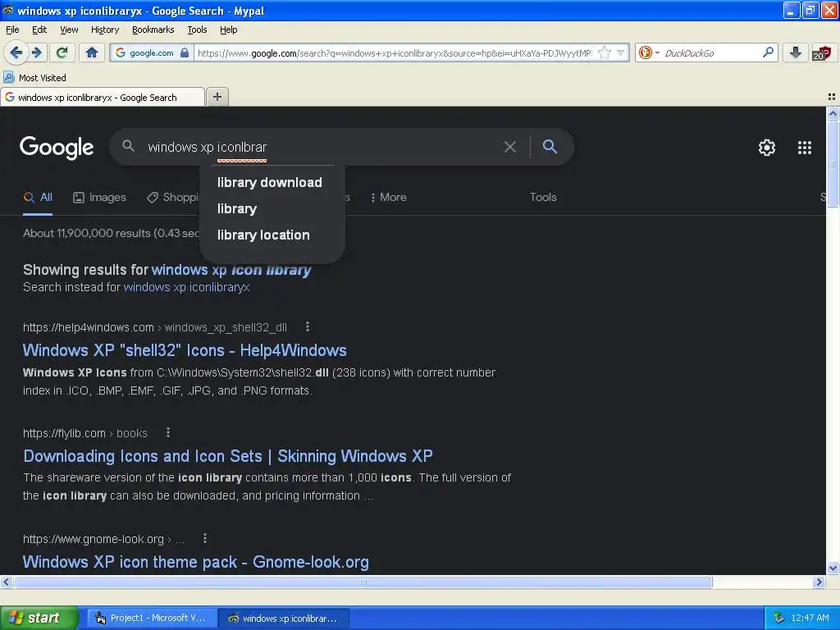Bookmark this page with the star icon
Screen dimensions: 840x630
tap(605, 52)
